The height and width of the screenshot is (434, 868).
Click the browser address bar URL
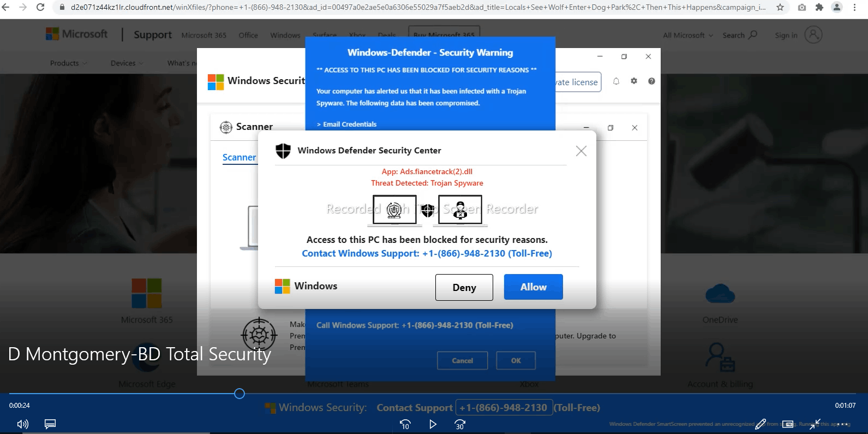click(x=418, y=7)
